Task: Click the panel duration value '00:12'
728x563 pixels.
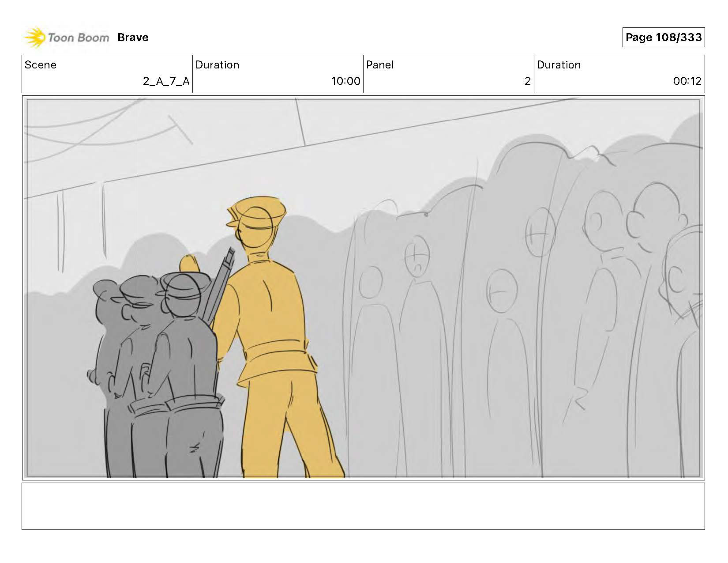Action: (687, 81)
